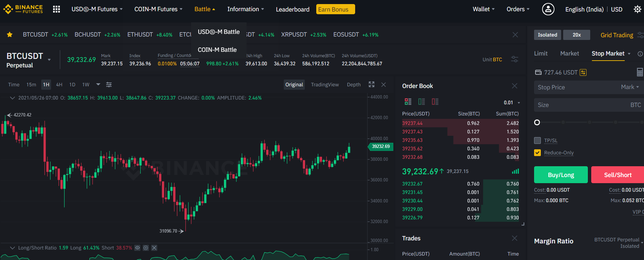Open more chart intervals dropdown
Image resolution: width=644 pixels, height=260 pixels.
point(98,85)
